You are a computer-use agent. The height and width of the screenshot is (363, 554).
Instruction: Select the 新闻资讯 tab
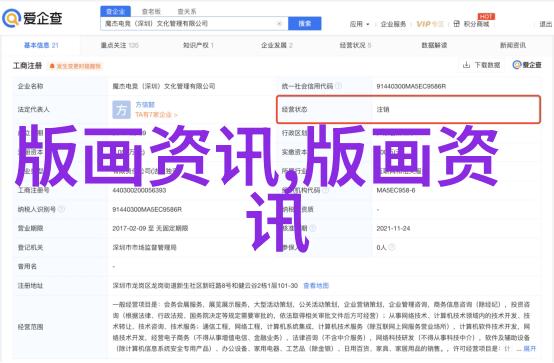(513, 45)
